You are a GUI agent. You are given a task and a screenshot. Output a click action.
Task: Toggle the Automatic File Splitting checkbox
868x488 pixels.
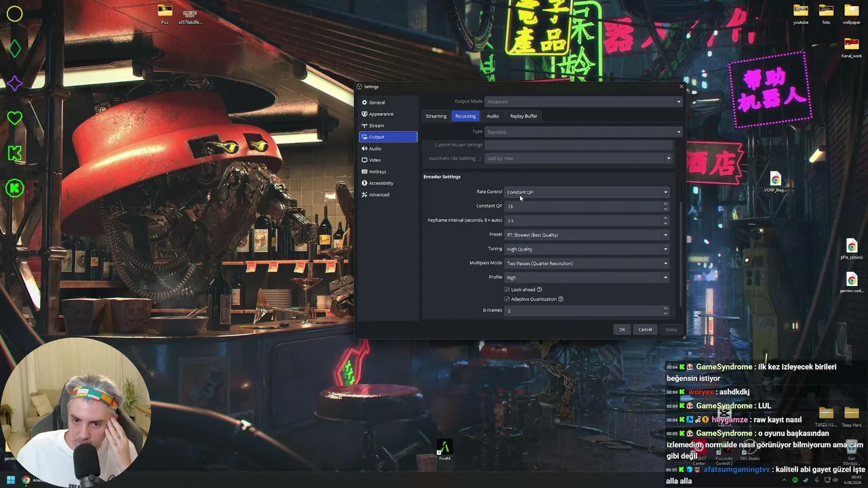point(479,158)
